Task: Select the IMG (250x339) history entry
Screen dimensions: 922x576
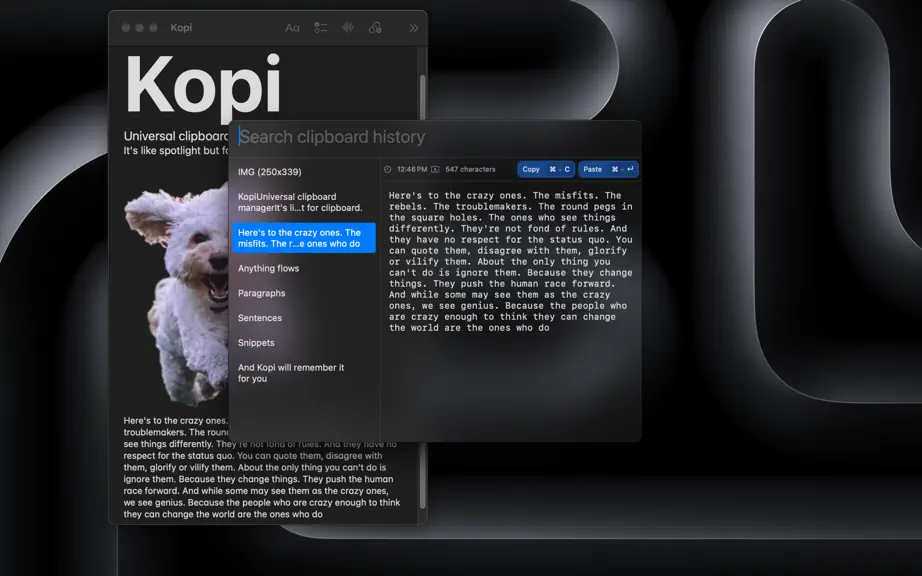Action: (304, 172)
